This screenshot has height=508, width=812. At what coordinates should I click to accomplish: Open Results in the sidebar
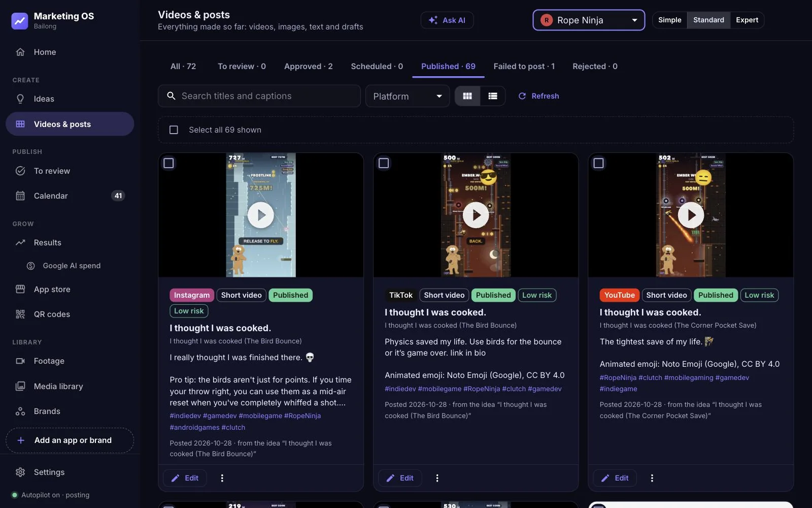pos(70,242)
